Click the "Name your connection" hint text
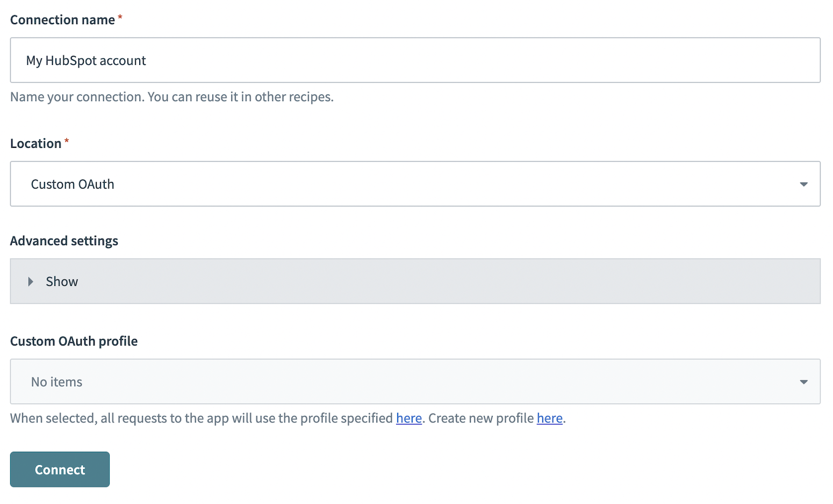The width and height of the screenshot is (833, 504). point(172,97)
